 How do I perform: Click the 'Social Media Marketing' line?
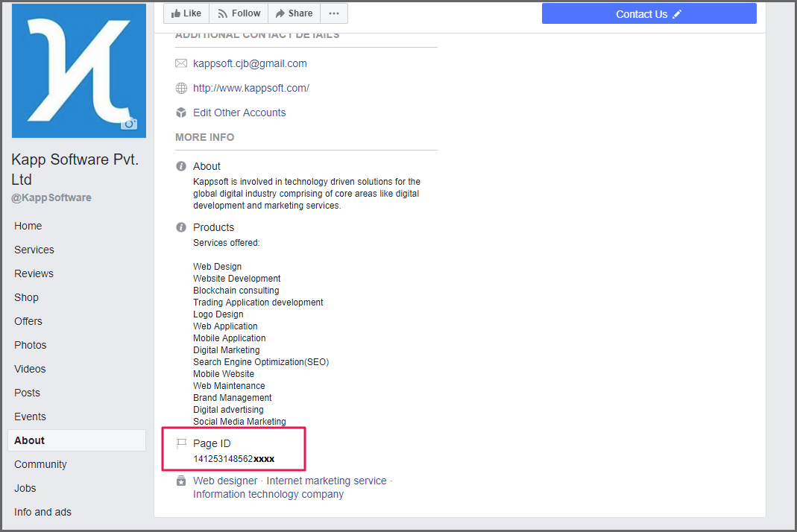(239, 422)
